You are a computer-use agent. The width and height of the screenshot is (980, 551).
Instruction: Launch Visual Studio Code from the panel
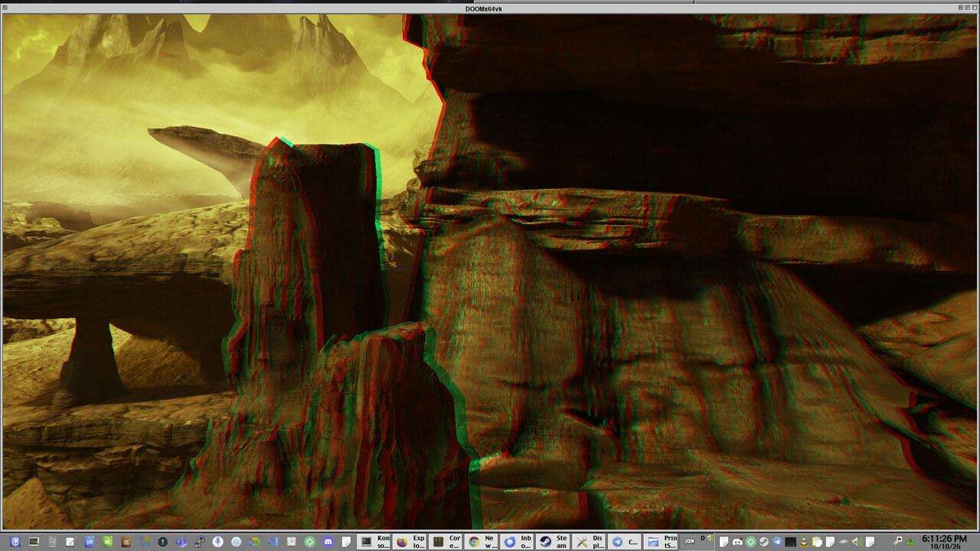coord(273,542)
